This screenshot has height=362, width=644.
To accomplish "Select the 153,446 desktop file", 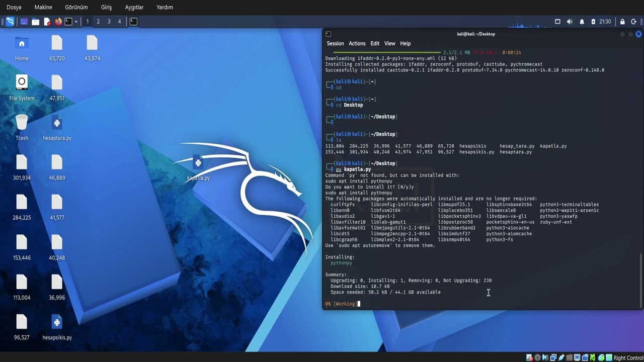I will pyautogui.click(x=22, y=247).
